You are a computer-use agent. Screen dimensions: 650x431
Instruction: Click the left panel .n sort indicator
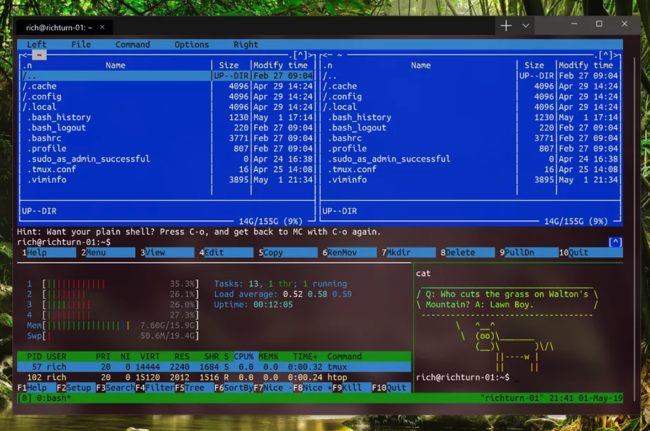point(27,65)
